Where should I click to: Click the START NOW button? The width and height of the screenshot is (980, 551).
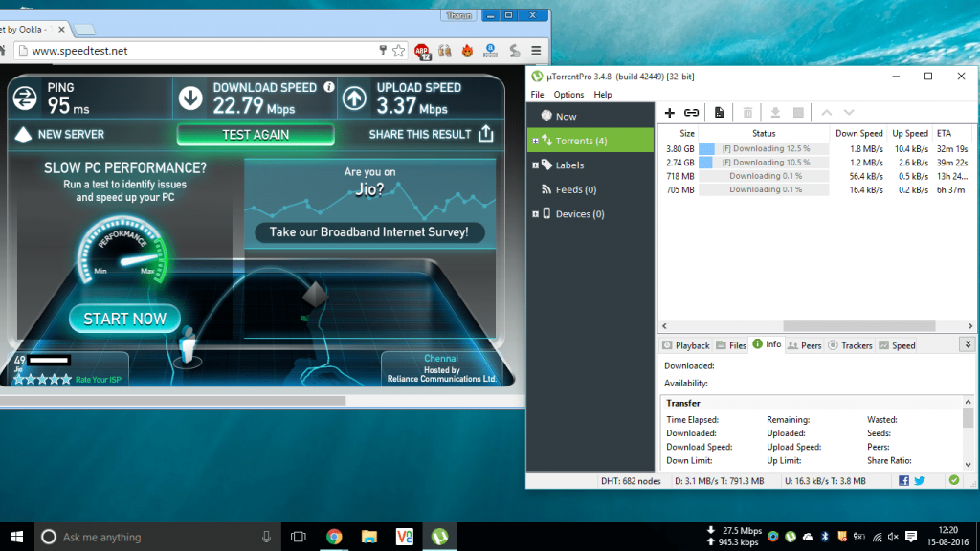(124, 319)
